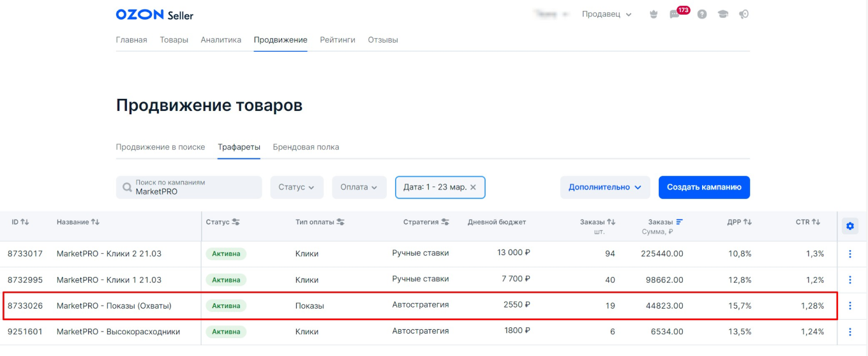Screen dimensions: 868x356
Task: Toggle sort on Заказы Сумма column icon
Action: (x=679, y=222)
